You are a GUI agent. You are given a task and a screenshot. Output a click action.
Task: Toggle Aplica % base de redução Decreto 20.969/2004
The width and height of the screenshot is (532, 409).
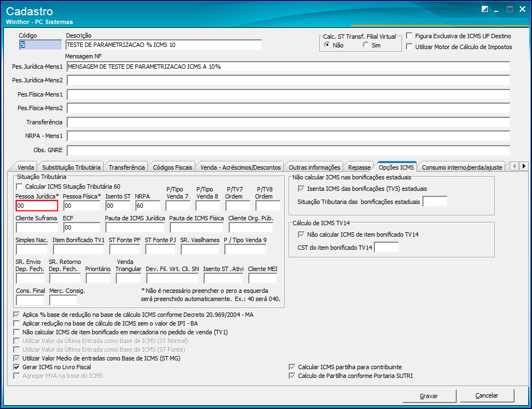click(16, 315)
